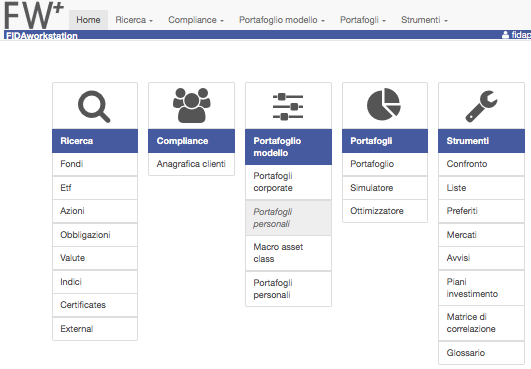This screenshot has height=369, width=531.
Task: Open the Strumenti navbar dropdown menu
Action: (x=424, y=20)
